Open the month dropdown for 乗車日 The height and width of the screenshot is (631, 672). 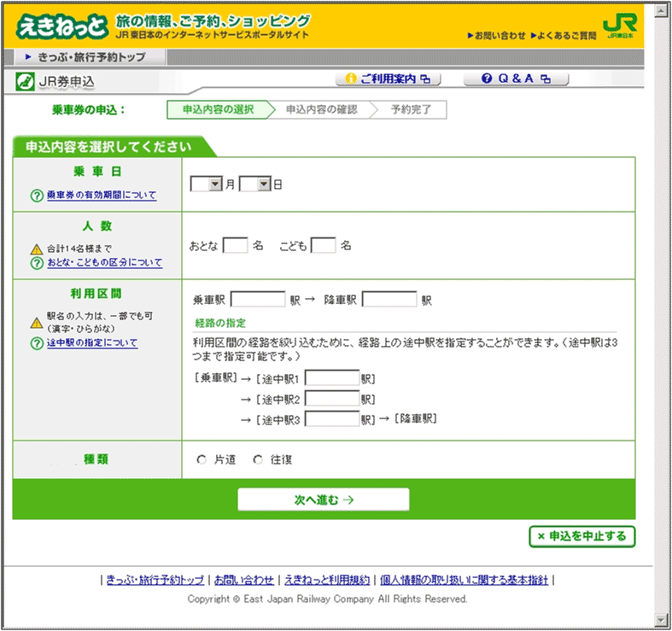[x=215, y=184]
